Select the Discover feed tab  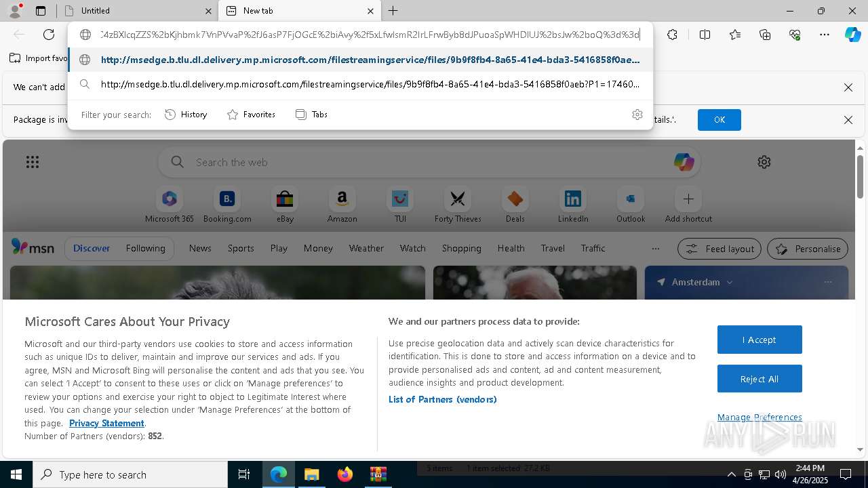[92, 248]
